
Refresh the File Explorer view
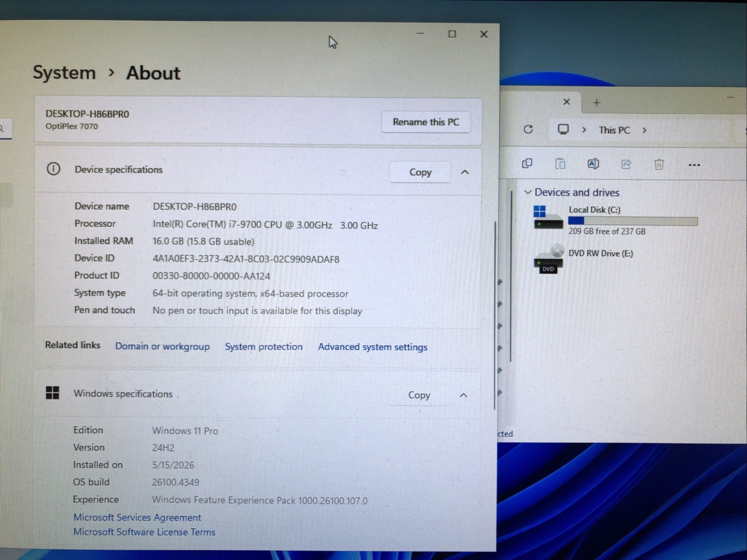528,129
